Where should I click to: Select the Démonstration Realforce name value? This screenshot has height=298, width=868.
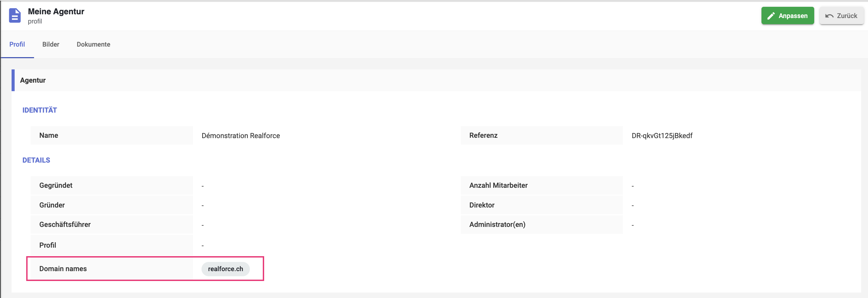click(241, 135)
